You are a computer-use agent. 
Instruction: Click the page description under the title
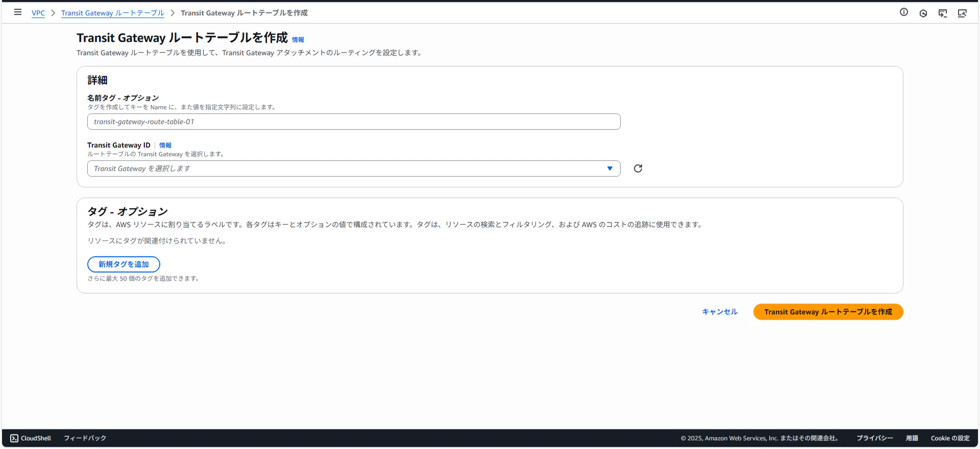pos(250,53)
